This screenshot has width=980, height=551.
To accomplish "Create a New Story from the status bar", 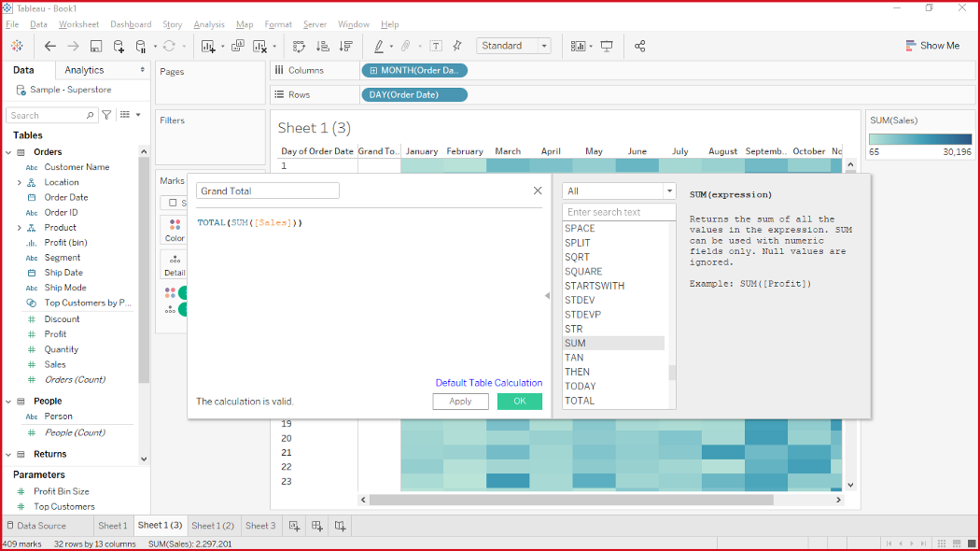I will click(340, 525).
